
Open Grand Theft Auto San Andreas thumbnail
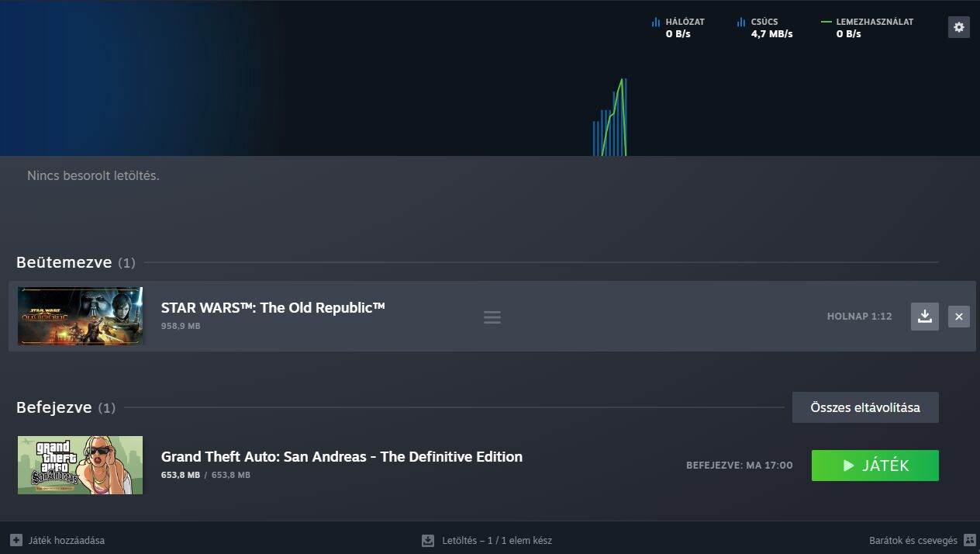tap(81, 465)
